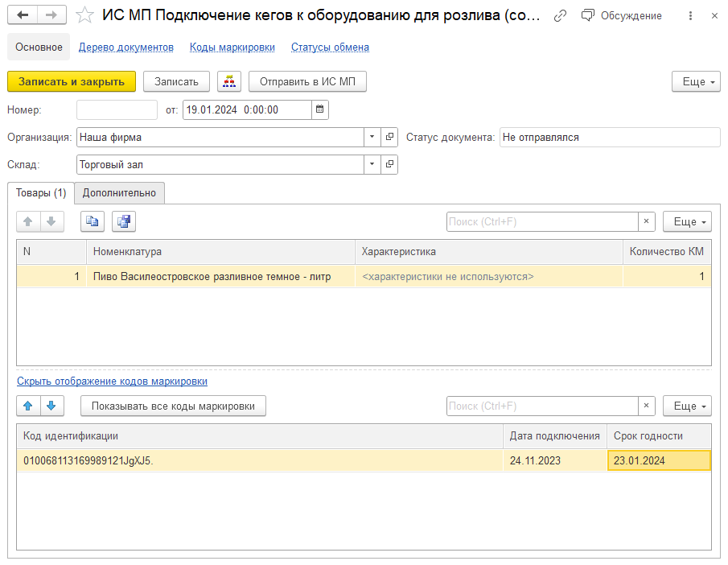
Task: Expand the Склад dropdown list
Action: coord(372,164)
